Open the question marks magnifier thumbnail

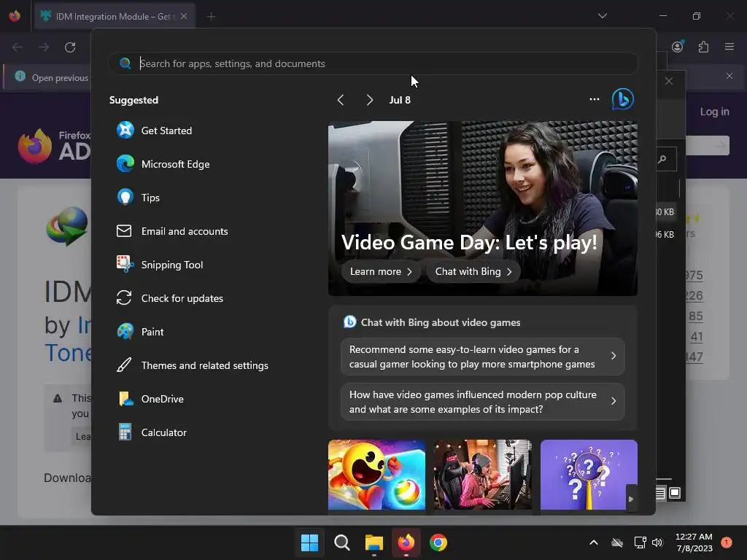coord(589,475)
